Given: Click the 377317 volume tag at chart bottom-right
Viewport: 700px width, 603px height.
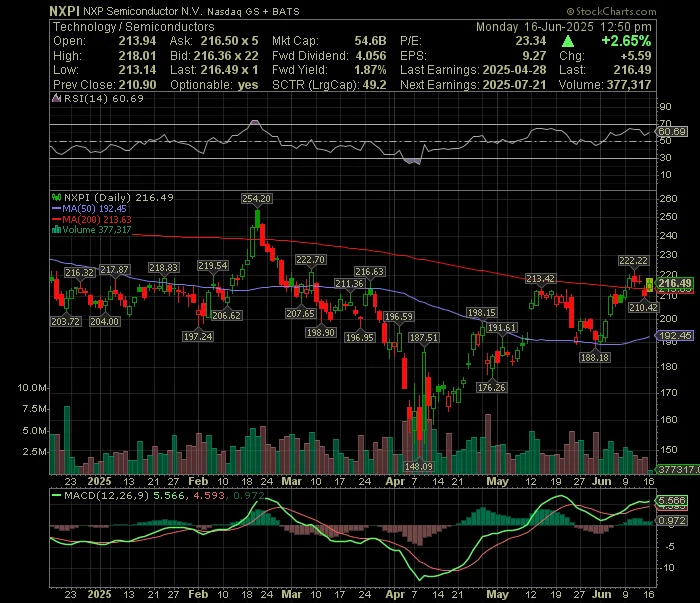Looking at the screenshot, I should [x=678, y=470].
